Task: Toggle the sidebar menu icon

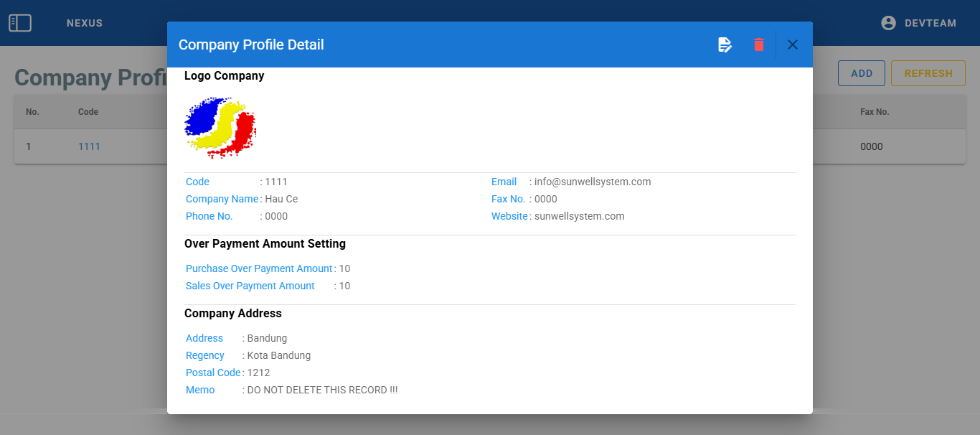Action: (20, 23)
